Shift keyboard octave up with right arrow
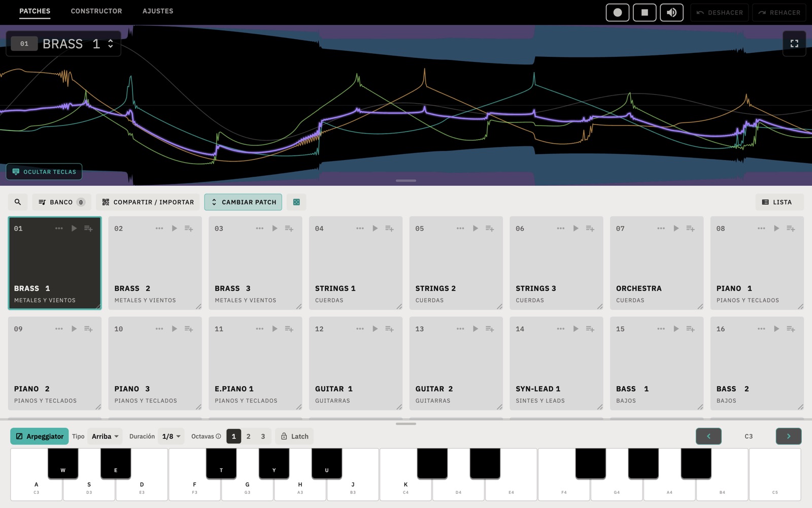Viewport: 812px width, 508px height. pyautogui.click(x=789, y=436)
